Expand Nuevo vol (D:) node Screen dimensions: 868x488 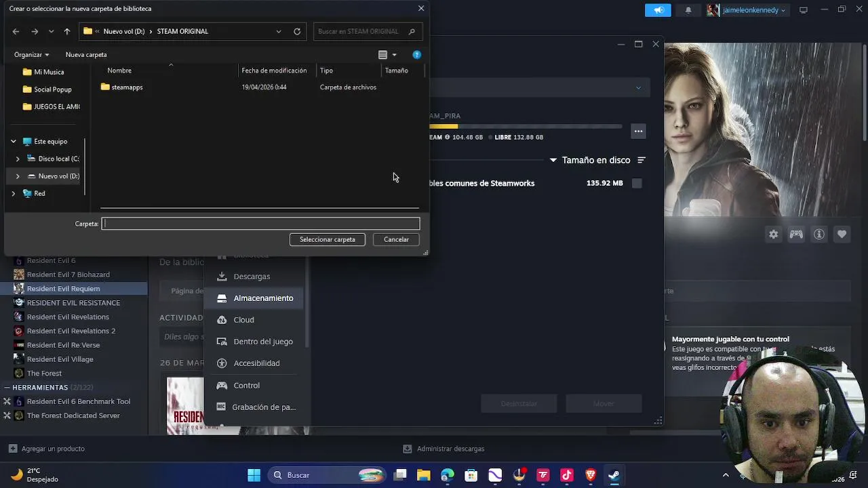[x=18, y=176]
